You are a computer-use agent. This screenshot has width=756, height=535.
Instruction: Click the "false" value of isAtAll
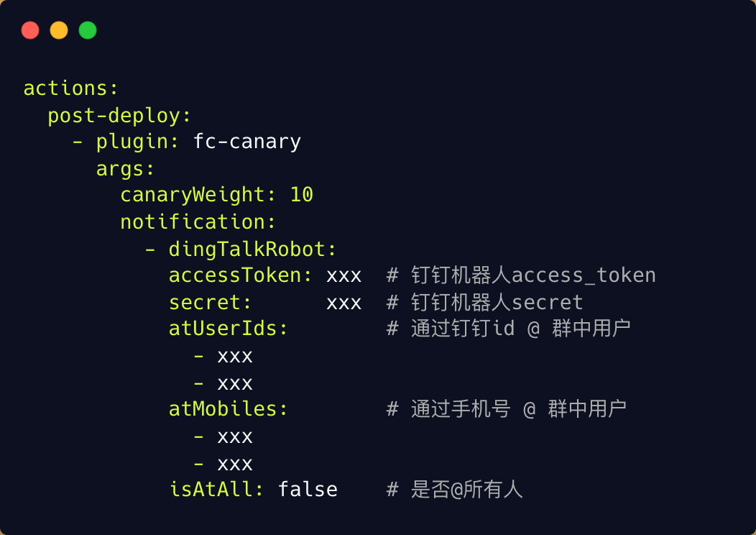coord(307,490)
